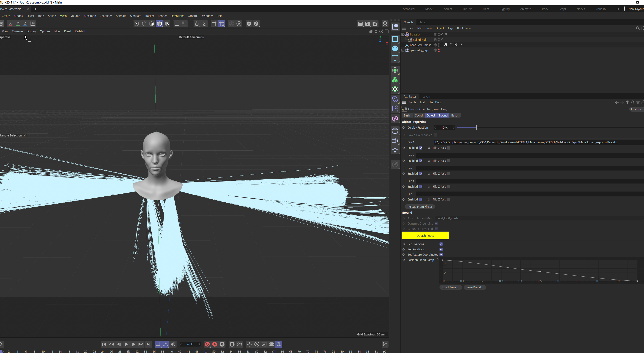644x353 pixels.
Task: Toggle File 2 Enabled checkbox
Action: pos(421,161)
